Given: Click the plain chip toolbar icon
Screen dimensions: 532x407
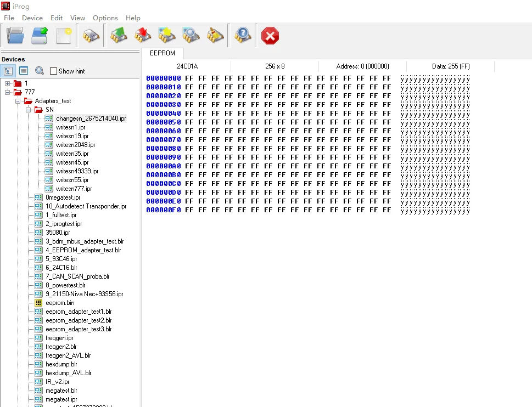Looking at the screenshot, I should [91, 36].
